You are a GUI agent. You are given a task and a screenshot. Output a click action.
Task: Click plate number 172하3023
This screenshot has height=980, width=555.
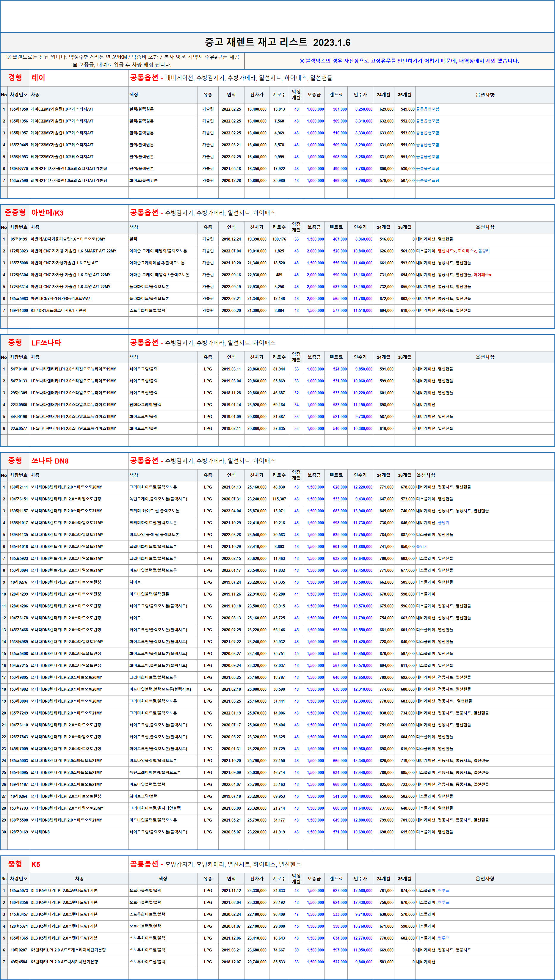tap(19, 251)
